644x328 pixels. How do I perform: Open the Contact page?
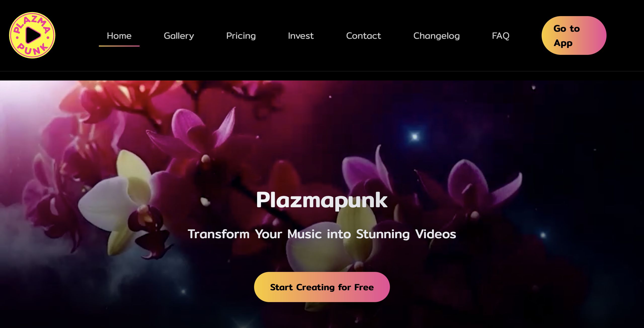pos(364,36)
